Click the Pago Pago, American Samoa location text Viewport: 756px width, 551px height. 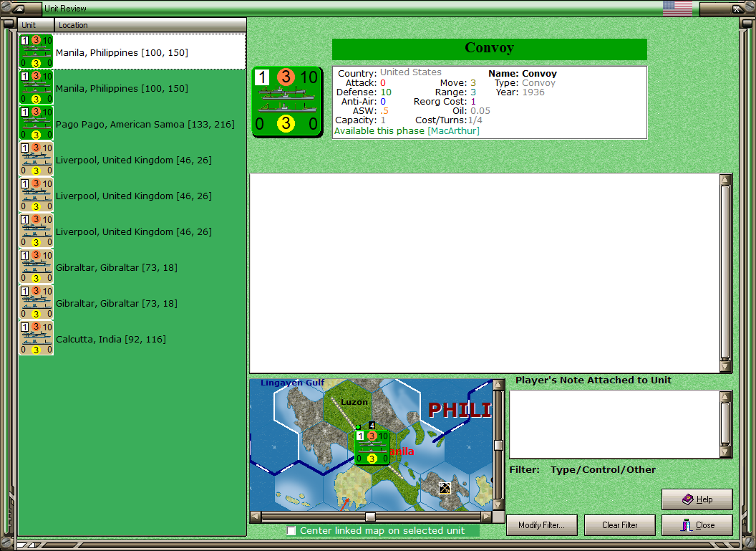coord(145,125)
